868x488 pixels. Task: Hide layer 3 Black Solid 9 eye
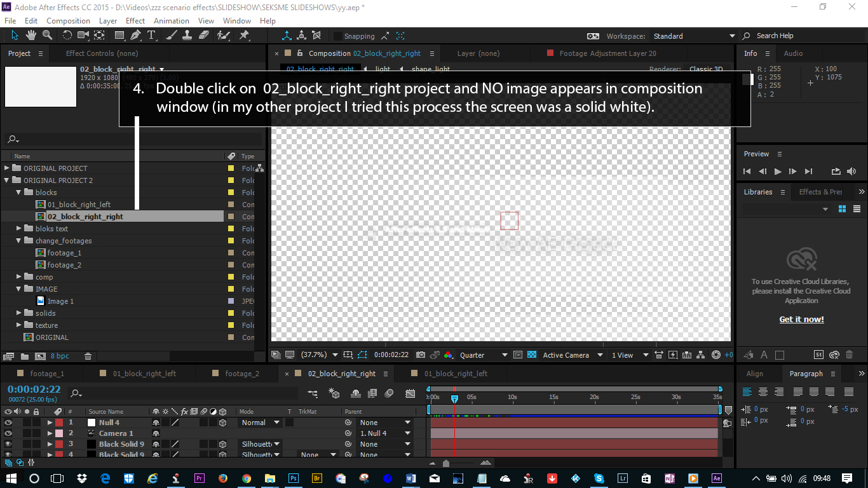8,444
